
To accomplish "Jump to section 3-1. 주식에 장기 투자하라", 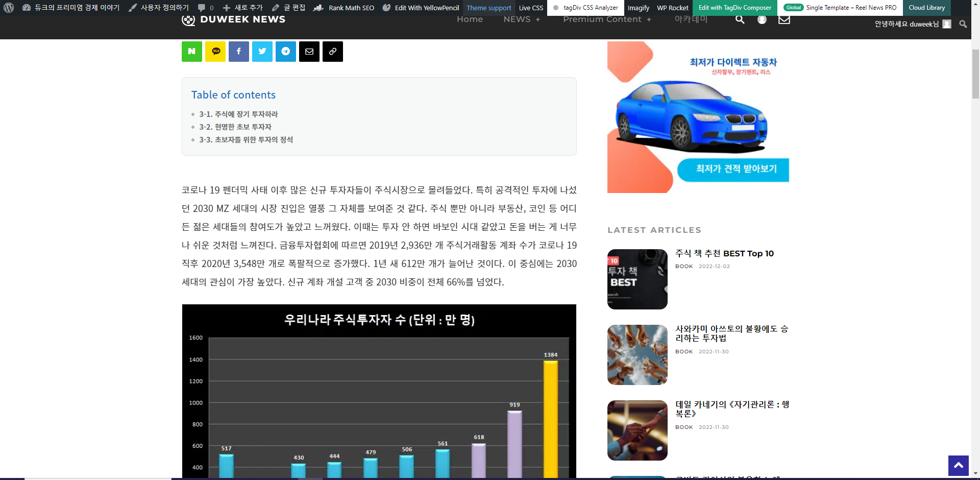I will [x=238, y=114].
